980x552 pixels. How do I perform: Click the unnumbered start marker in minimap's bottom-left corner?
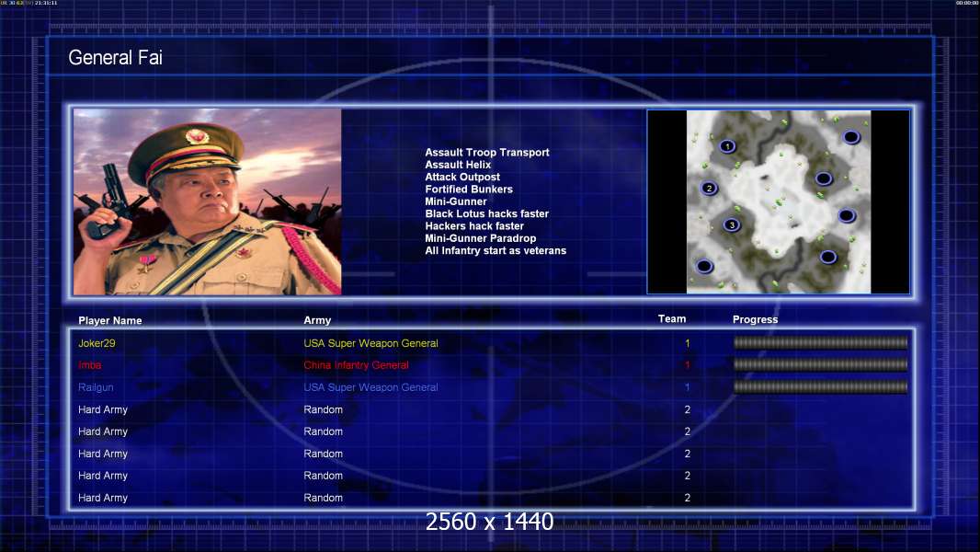click(x=704, y=266)
